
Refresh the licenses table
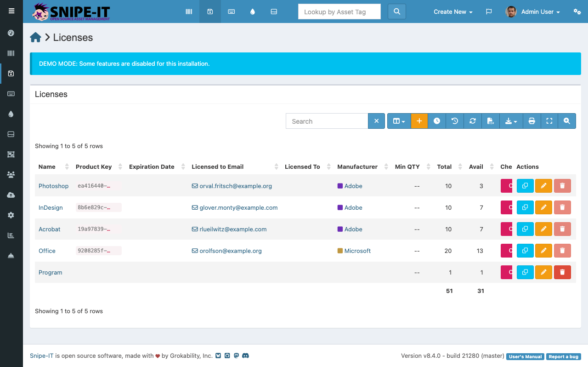click(473, 121)
